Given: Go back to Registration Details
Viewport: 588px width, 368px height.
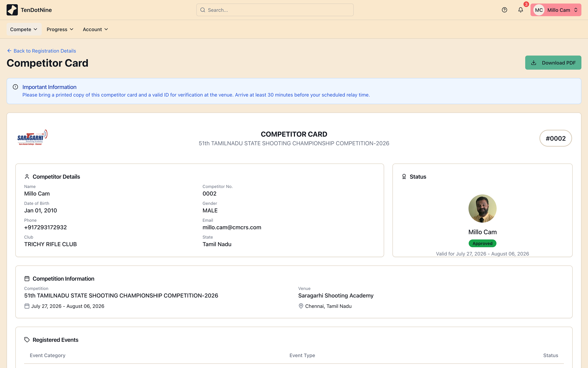Looking at the screenshot, I should [42, 51].
